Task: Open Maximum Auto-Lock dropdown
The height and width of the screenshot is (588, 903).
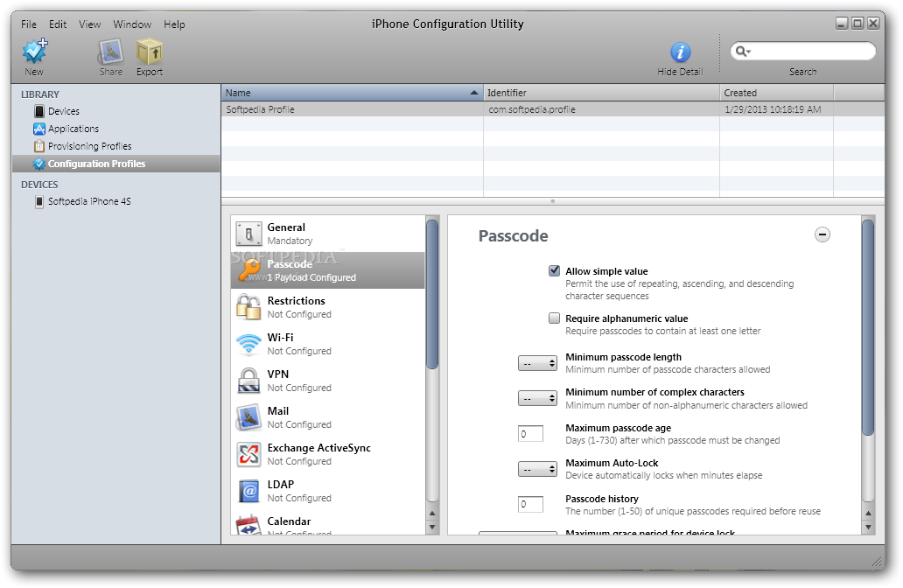Action: click(537, 469)
